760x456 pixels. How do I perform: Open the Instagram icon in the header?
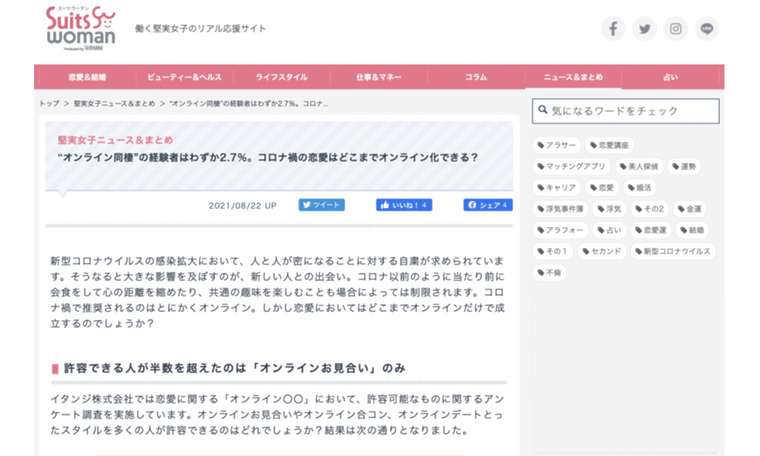(x=676, y=29)
